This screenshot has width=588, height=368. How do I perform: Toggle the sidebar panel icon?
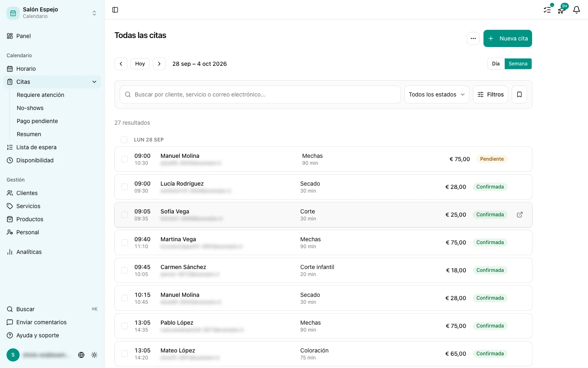(x=115, y=10)
